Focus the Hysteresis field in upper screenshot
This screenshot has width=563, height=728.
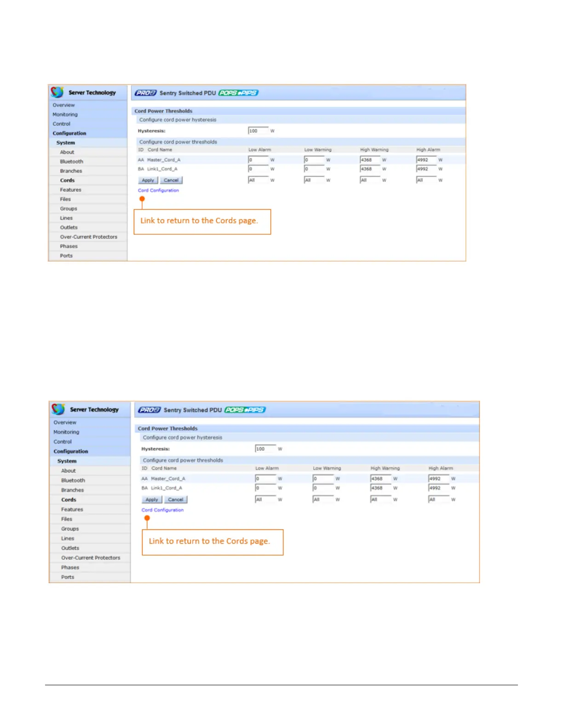(258, 131)
